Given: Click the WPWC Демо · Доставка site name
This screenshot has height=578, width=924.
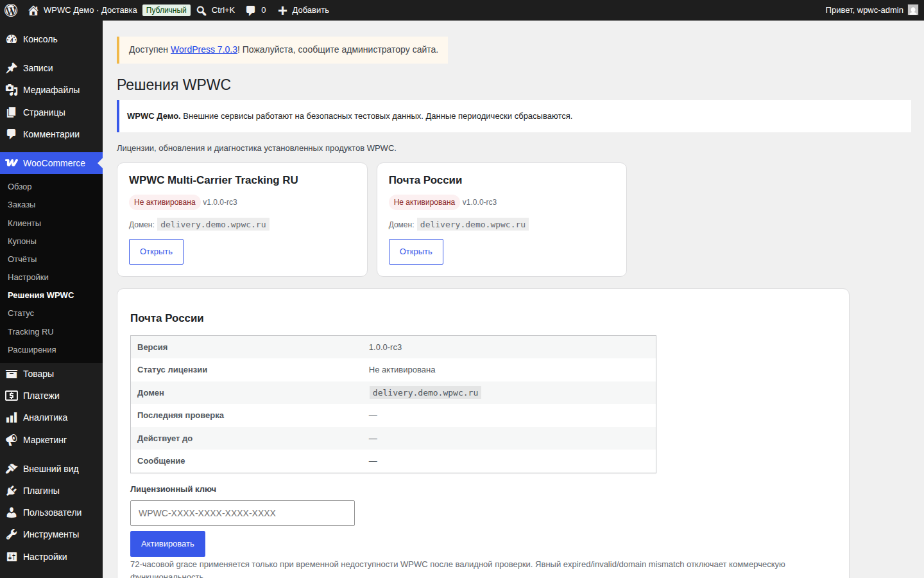Looking at the screenshot, I should pos(90,10).
